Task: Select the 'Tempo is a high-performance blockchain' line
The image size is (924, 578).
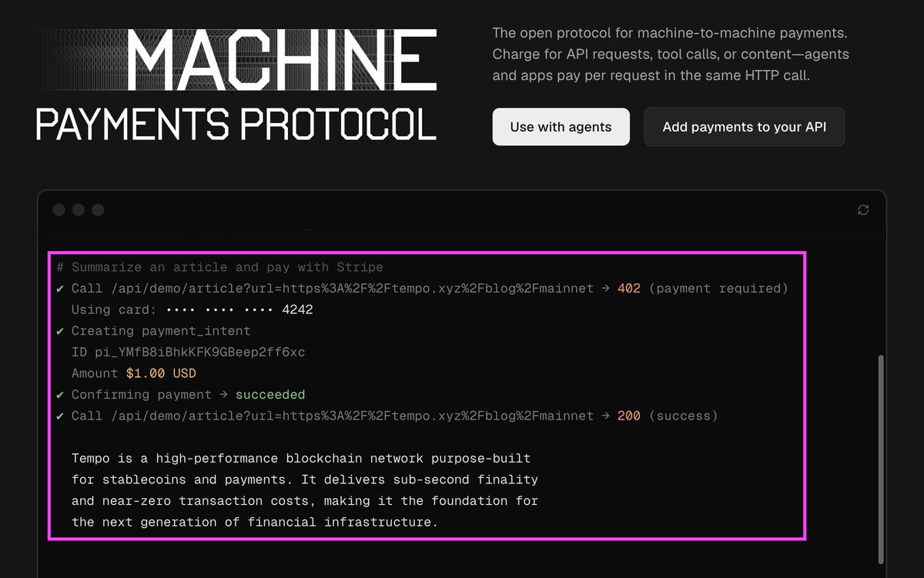Action: point(301,458)
